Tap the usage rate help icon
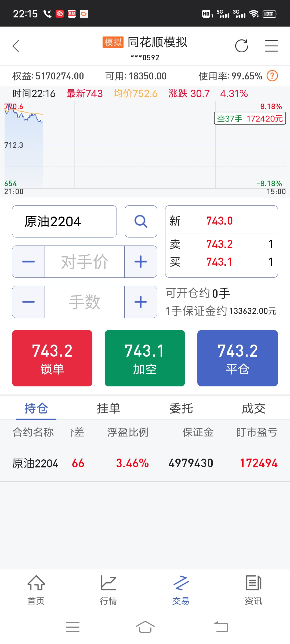This screenshot has height=644, width=290. (x=272, y=76)
